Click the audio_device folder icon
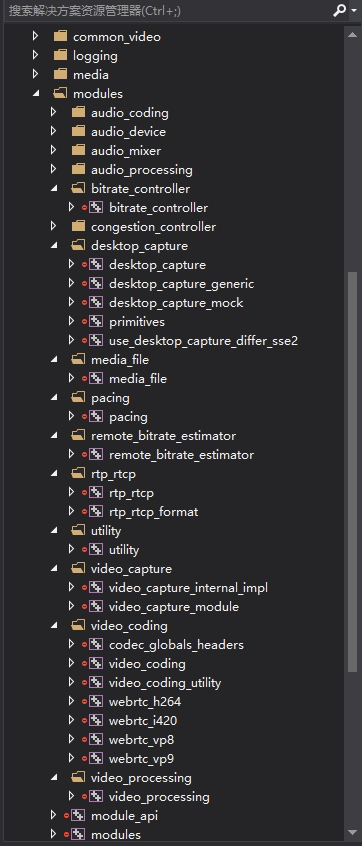Screen dimensions: 362x846 [x=78, y=131]
